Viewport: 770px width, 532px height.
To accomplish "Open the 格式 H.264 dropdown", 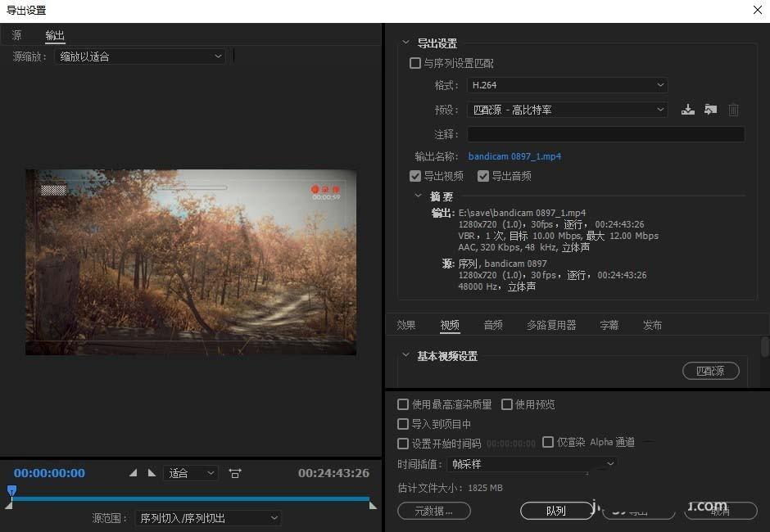I will 568,85.
